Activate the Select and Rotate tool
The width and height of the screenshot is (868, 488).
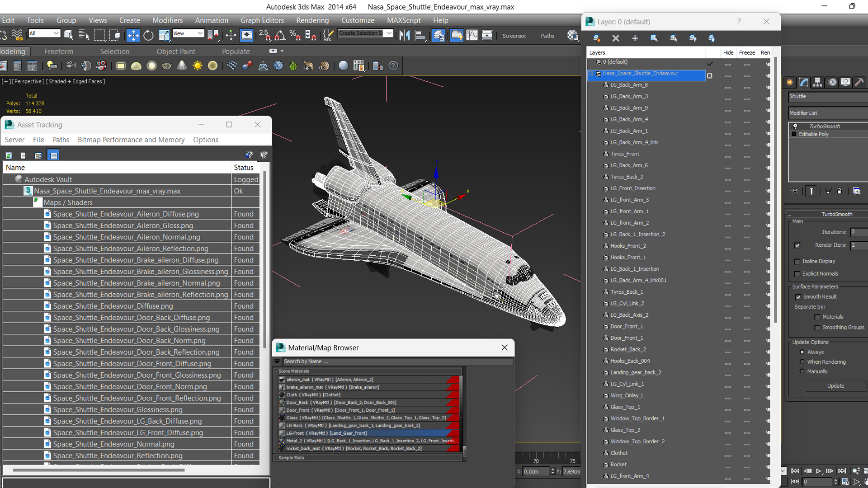click(148, 35)
